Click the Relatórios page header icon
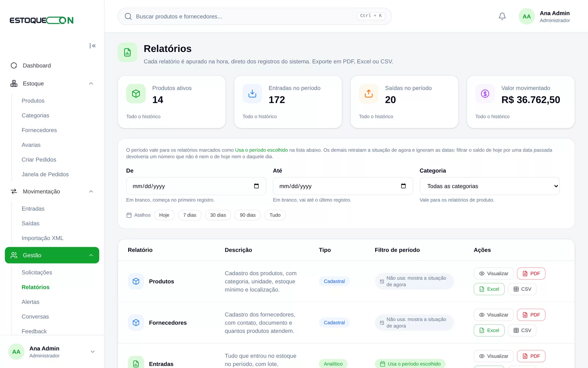The height and width of the screenshot is (368, 588). click(x=128, y=52)
